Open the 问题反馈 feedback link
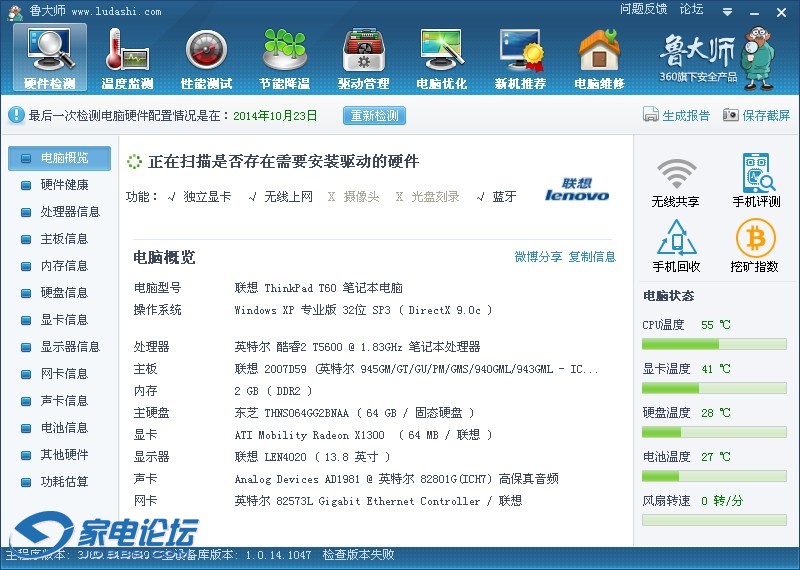This screenshot has height=570, width=800. tap(643, 9)
